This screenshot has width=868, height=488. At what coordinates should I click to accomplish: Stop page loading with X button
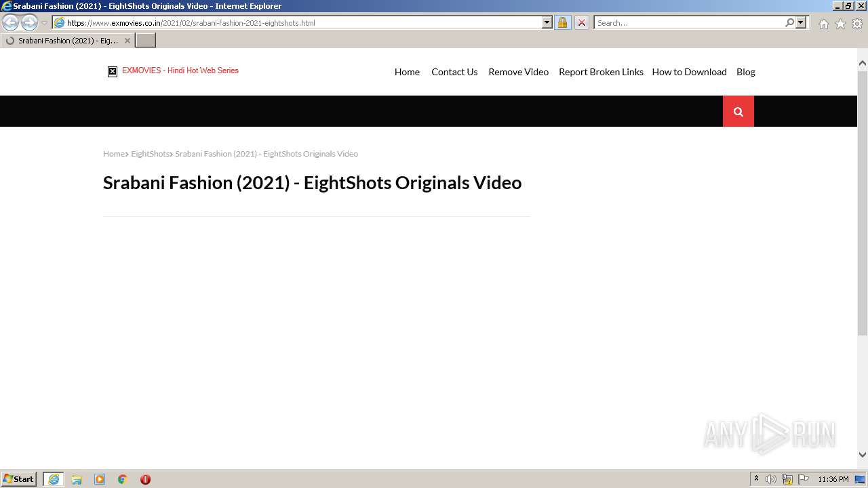[581, 22]
